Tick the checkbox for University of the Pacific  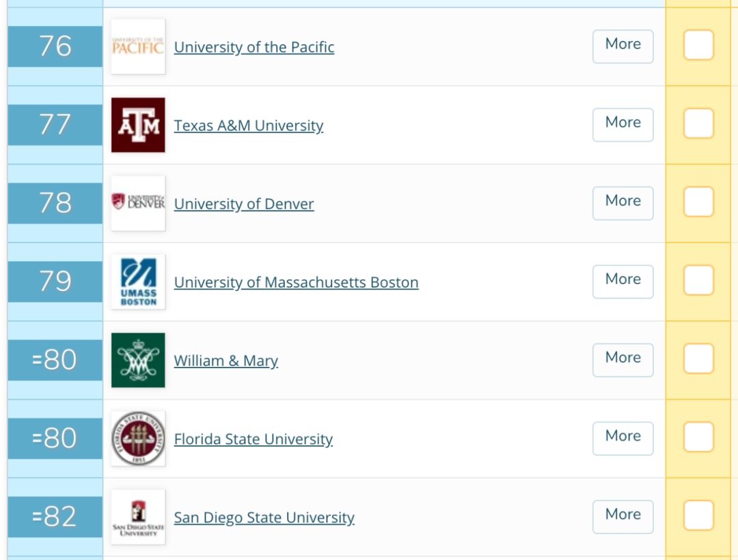click(x=698, y=45)
